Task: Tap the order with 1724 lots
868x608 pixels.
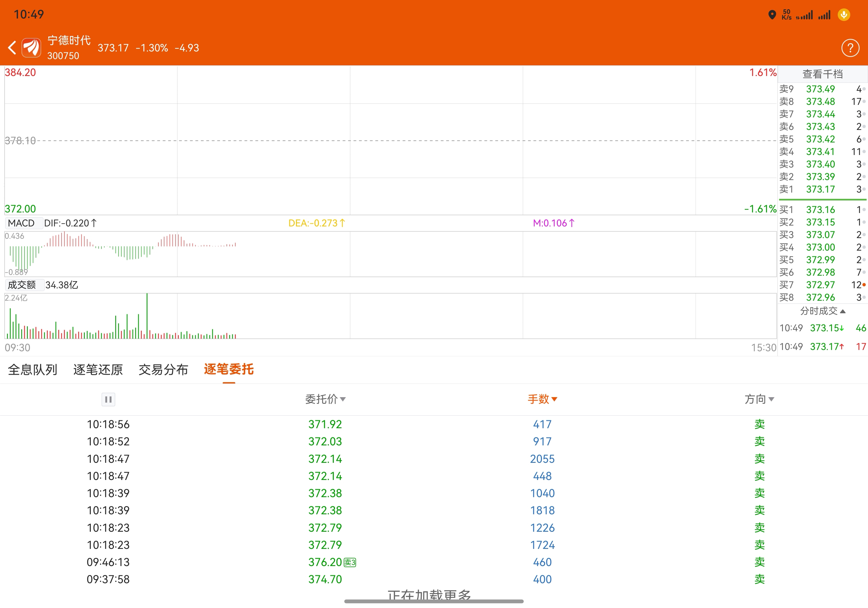Action: (x=434, y=545)
